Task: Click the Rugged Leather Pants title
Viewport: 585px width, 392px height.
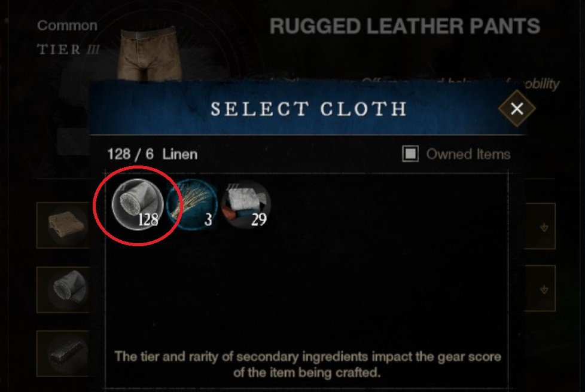Action: pyautogui.click(x=405, y=26)
